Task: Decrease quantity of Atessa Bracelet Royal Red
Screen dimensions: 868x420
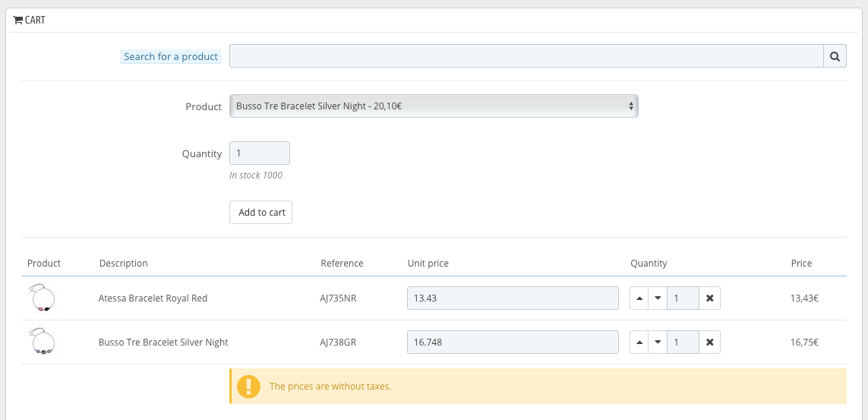Action: click(x=658, y=298)
